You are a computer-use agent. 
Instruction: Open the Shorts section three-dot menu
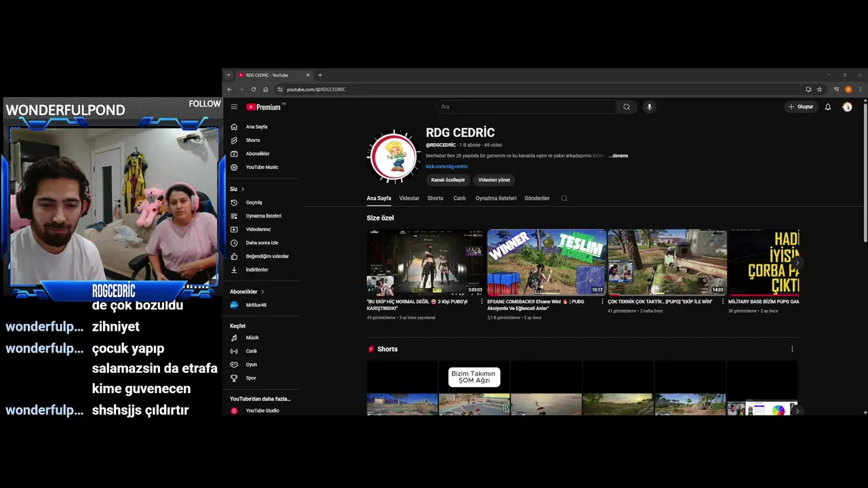coord(792,349)
